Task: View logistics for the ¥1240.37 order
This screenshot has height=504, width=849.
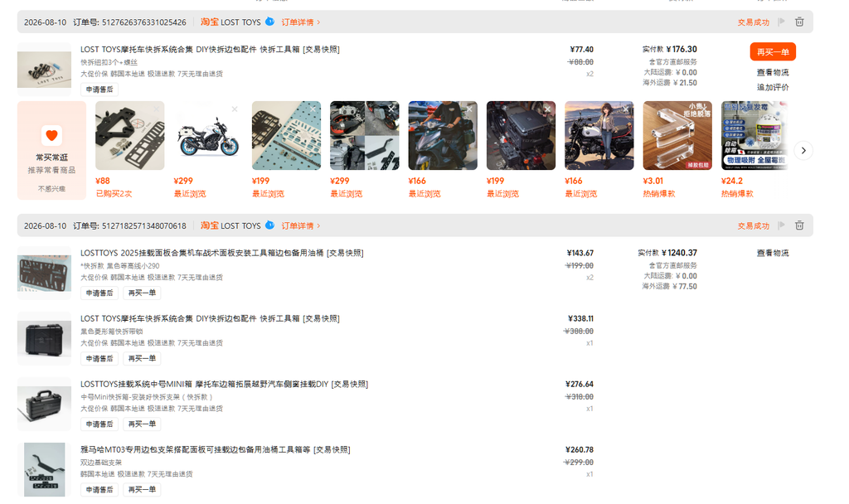Action: click(x=773, y=253)
